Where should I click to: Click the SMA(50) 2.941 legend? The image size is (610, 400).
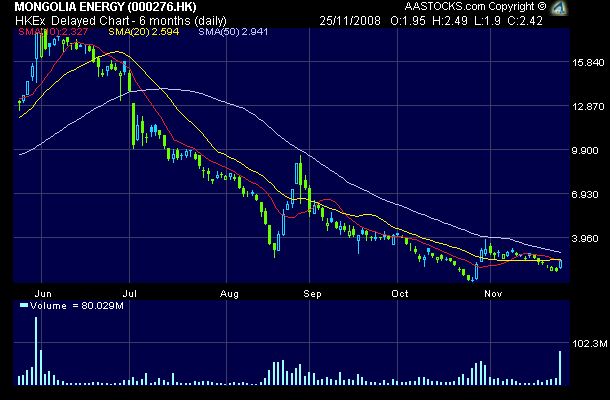coord(233,32)
